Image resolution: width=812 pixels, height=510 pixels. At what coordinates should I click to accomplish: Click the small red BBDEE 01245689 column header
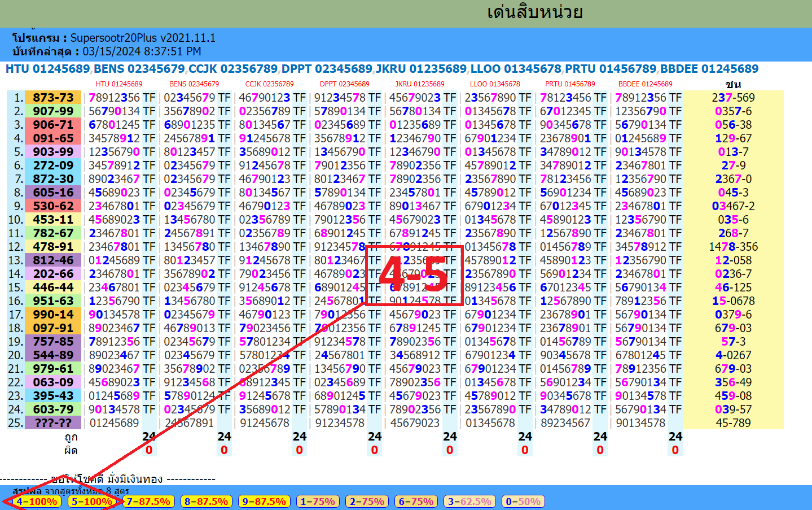[x=645, y=84]
